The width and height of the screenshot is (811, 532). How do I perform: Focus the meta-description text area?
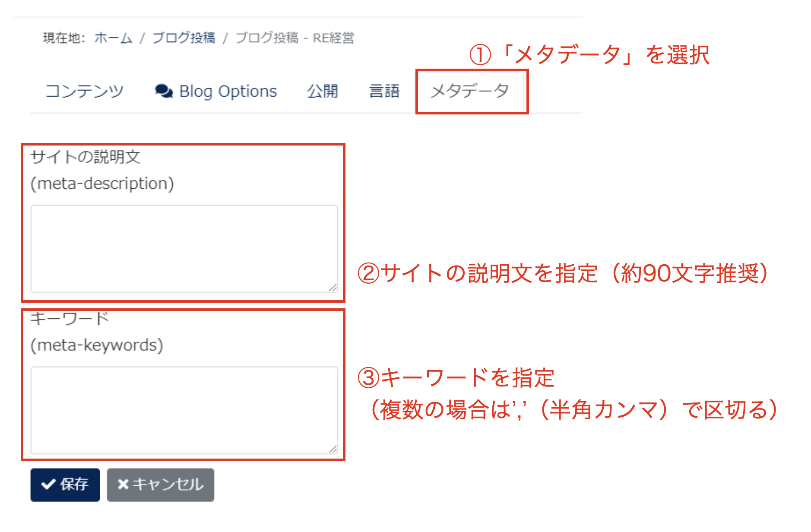pos(184,248)
